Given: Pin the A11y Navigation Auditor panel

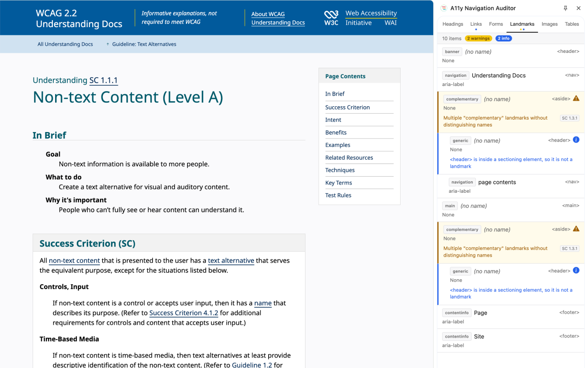Looking at the screenshot, I should click(565, 8).
